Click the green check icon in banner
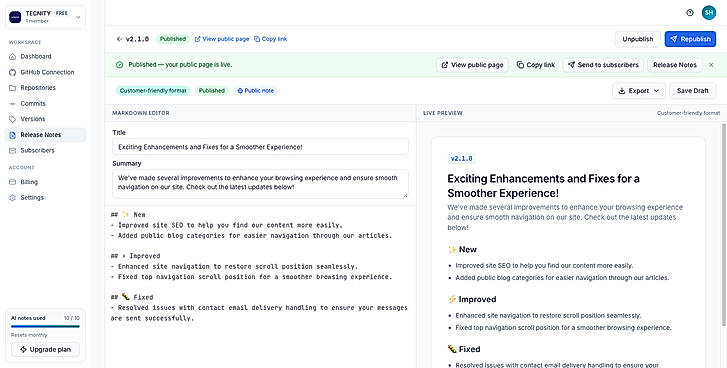This screenshot has height=368, width=727. [119, 65]
